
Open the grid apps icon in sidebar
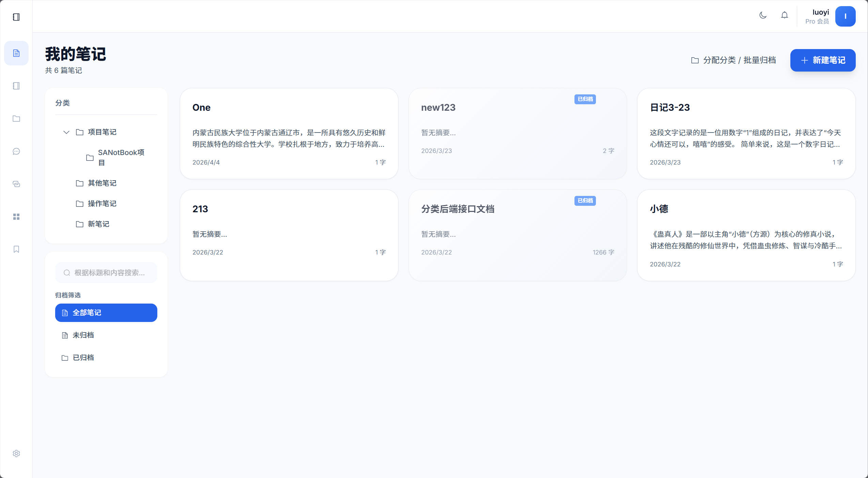[16, 217]
